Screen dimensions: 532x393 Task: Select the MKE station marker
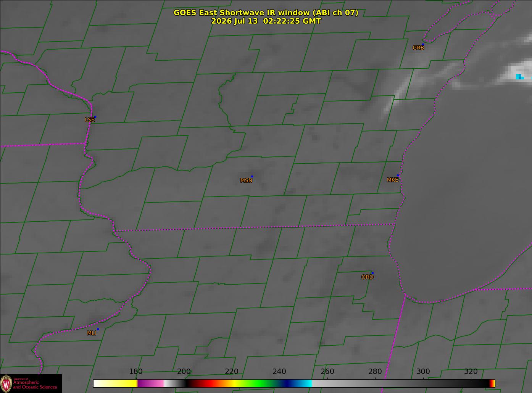(x=398, y=176)
